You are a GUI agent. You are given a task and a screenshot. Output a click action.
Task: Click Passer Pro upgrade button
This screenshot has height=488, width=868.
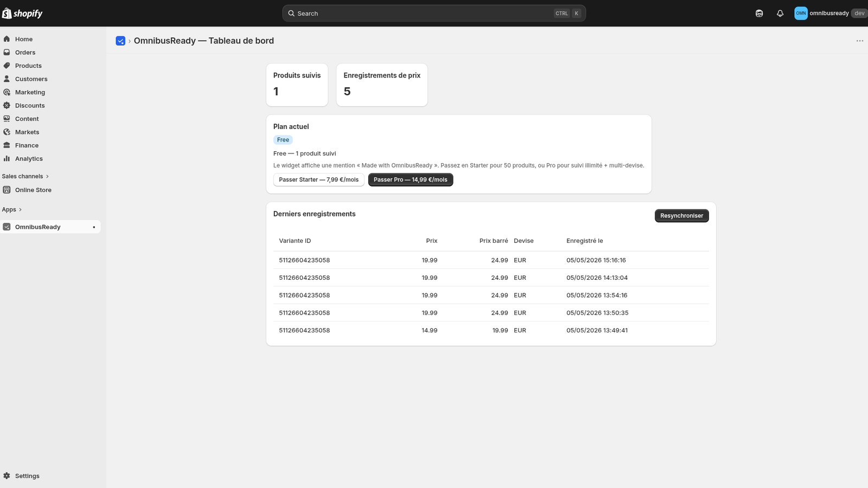pos(411,179)
